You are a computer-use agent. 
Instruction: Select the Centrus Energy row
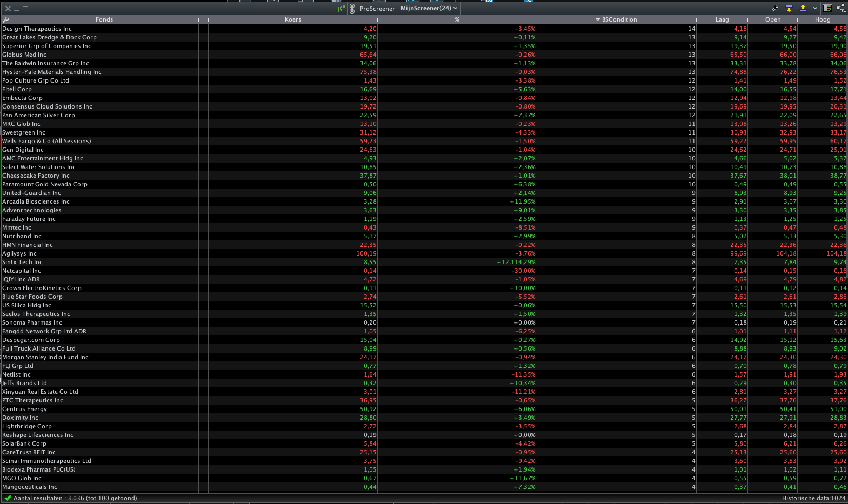(424, 409)
